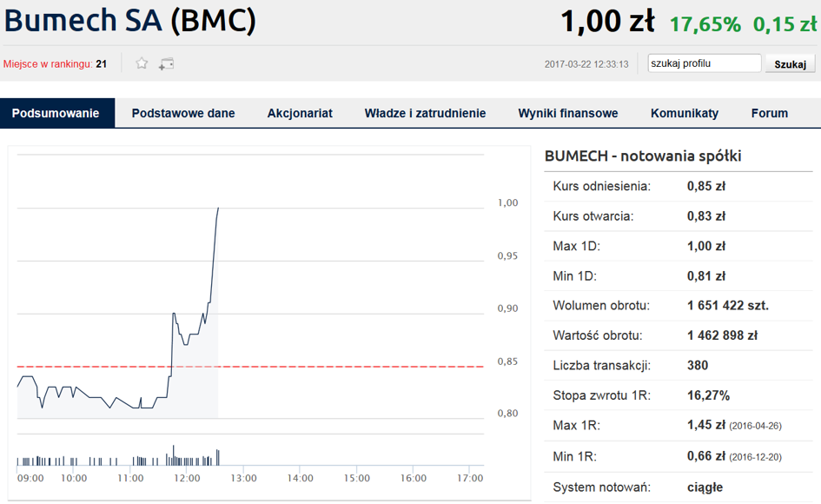The width and height of the screenshot is (821, 504).
Task: Click the Min 1R value 0,66 zł
Action: point(706,456)
